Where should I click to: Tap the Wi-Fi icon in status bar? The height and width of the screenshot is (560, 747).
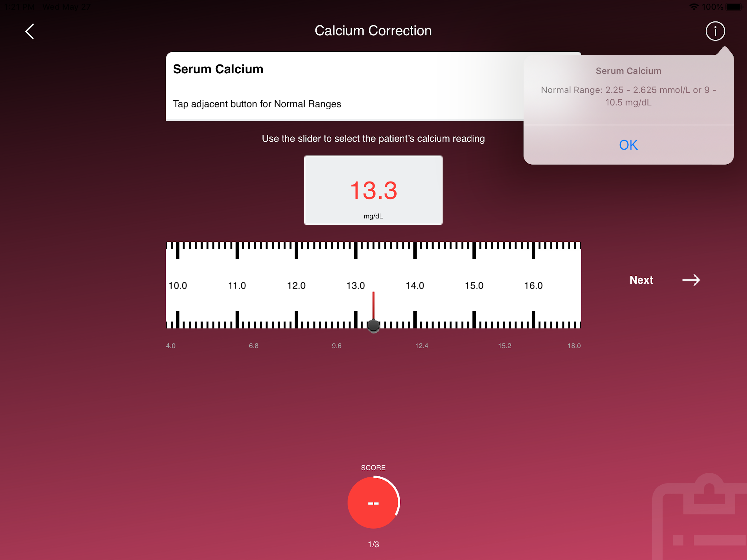click(694, 7)
